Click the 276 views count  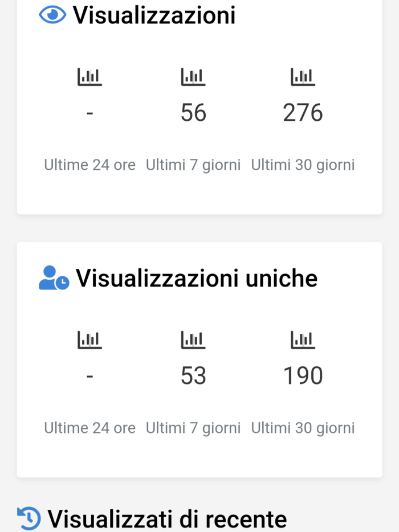tap(303, 113)
